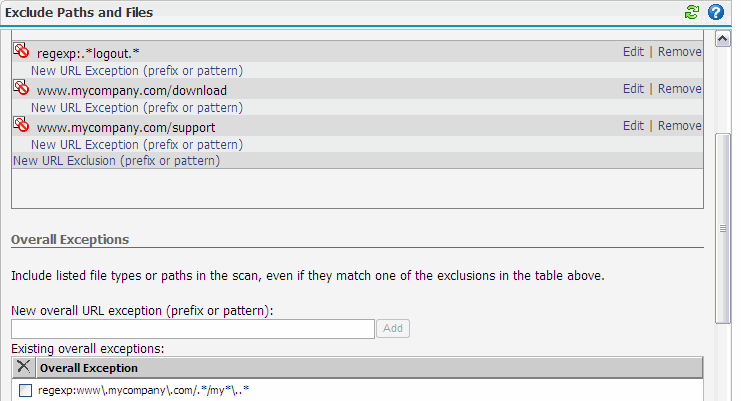Screen dimensions: 741x401
Task: Remove the regexp logout exclusion
Action: pos(680,52)
